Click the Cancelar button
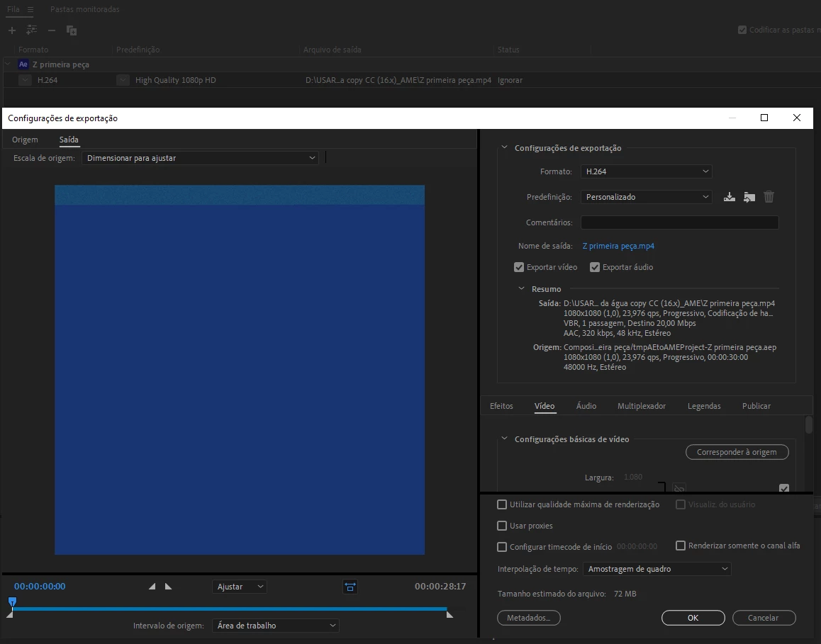821x644 pixels. pos(764,618)
